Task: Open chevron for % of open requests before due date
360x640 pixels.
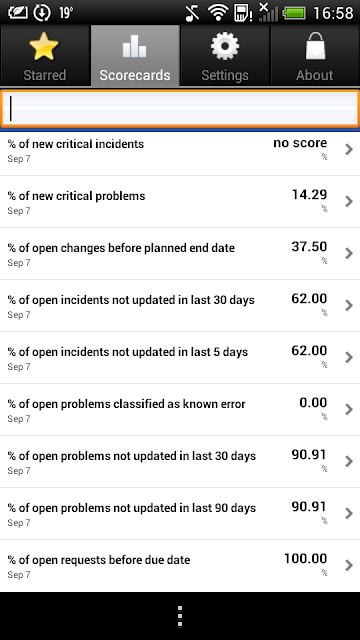Action: point(349,565)
